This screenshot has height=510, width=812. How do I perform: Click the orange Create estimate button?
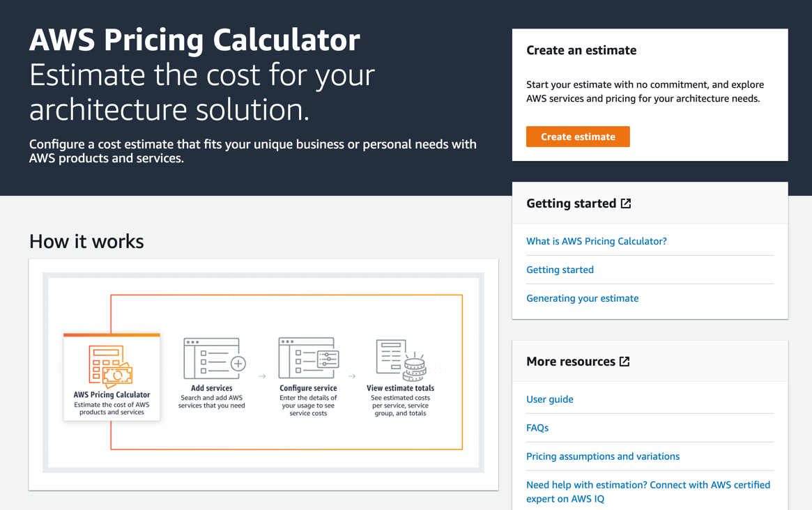[578, 137]
